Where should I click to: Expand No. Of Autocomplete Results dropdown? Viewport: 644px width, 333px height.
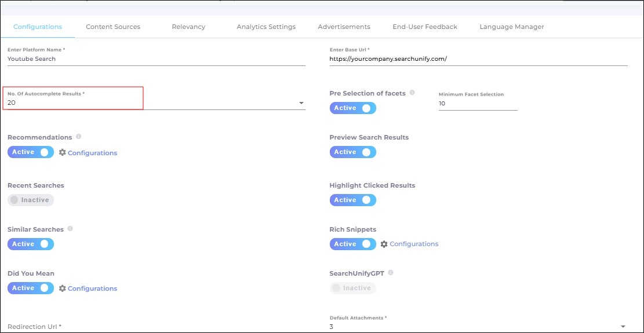pyautogui.click(x=301, y=103)
